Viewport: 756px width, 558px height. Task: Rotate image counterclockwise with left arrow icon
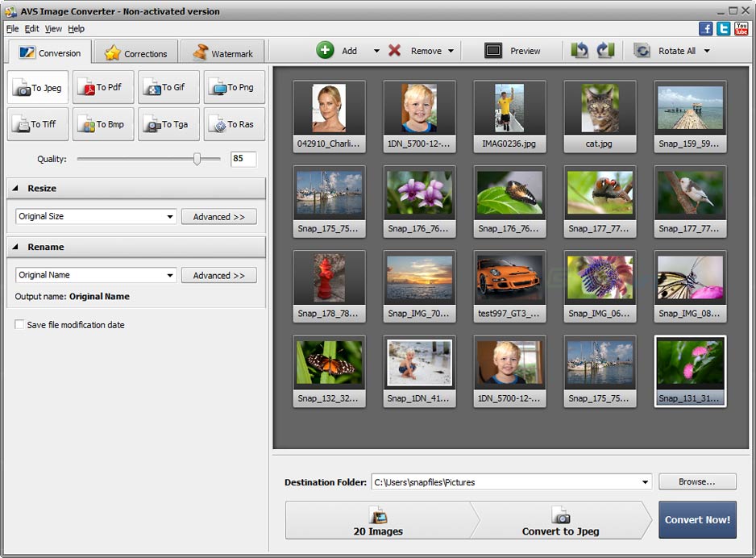click(x=579, y=50)
